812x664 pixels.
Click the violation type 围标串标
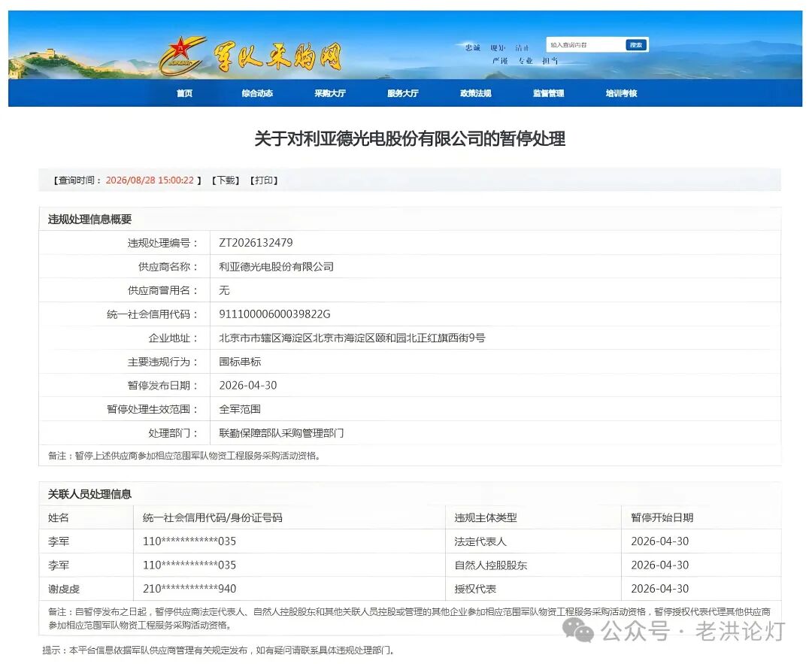pyautogui.click(x=240, y=362)
